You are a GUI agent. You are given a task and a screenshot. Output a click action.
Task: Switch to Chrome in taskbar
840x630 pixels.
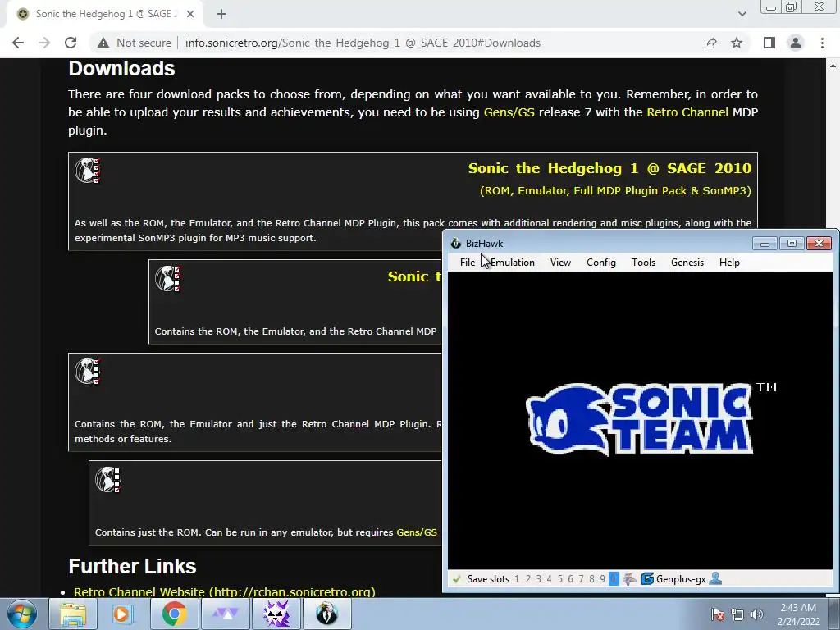click(x=173, y=614)
